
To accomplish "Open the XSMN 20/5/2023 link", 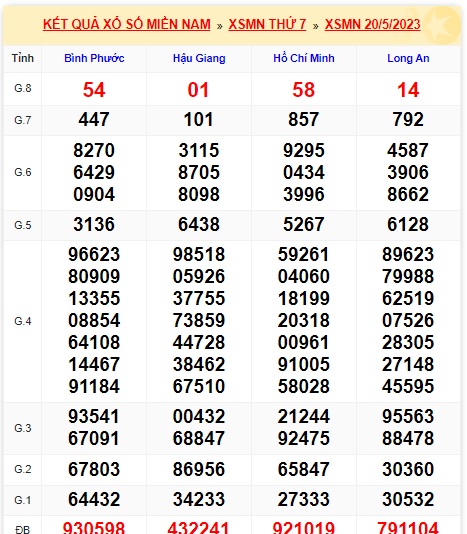I will tap(373, 25).
